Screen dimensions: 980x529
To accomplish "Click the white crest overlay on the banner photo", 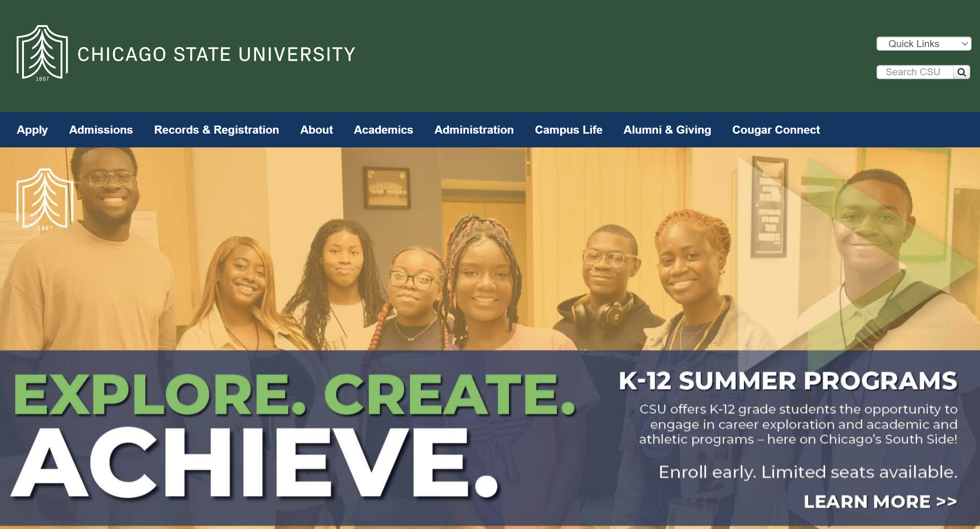I will pos(45,199).
